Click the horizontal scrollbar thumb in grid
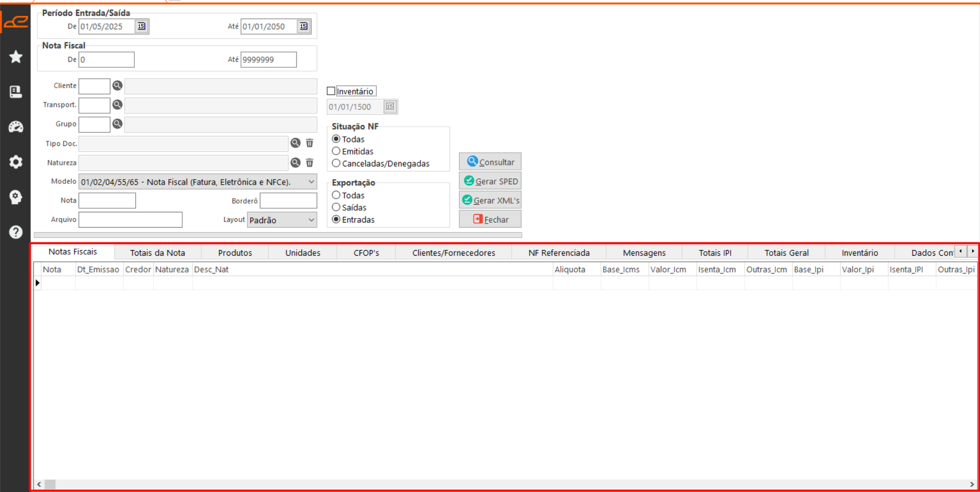980x492 pixels. point(50,484)
